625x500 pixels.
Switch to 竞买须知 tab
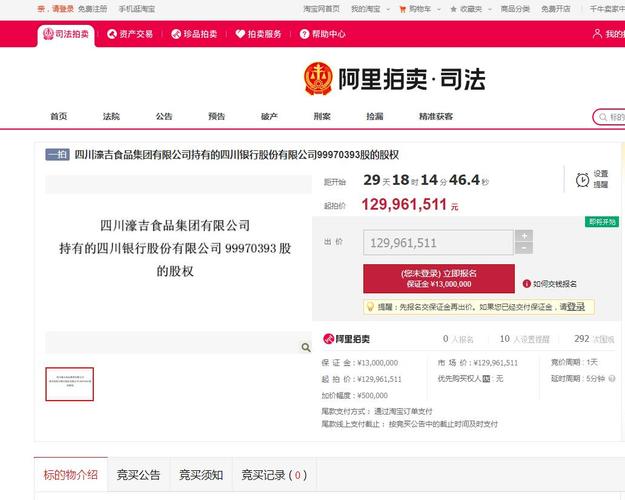tap(201, 475)
